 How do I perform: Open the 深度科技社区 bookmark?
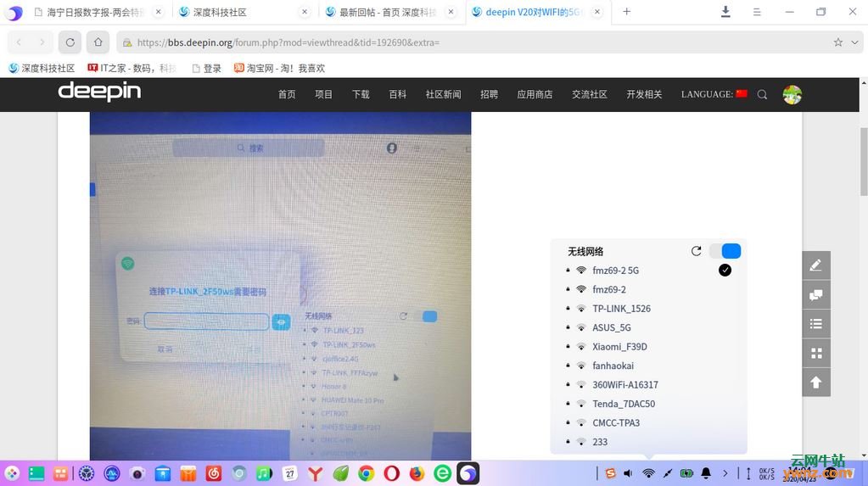click(x=42, y=68)
